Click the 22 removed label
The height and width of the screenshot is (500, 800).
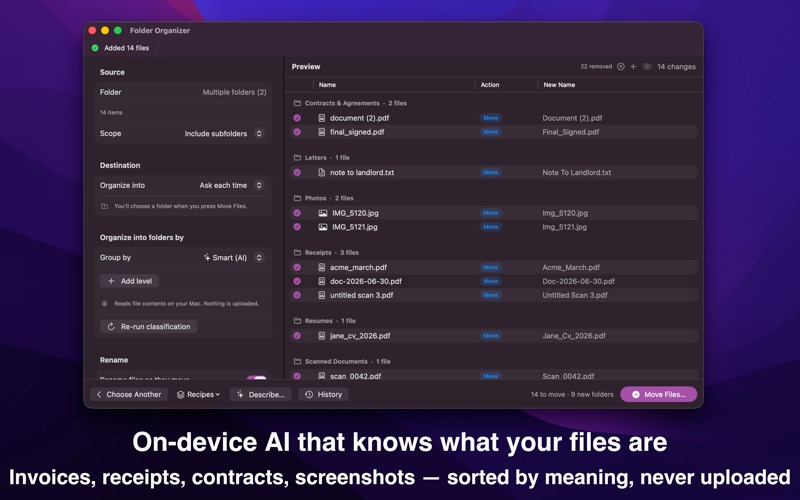pos(596,66)
